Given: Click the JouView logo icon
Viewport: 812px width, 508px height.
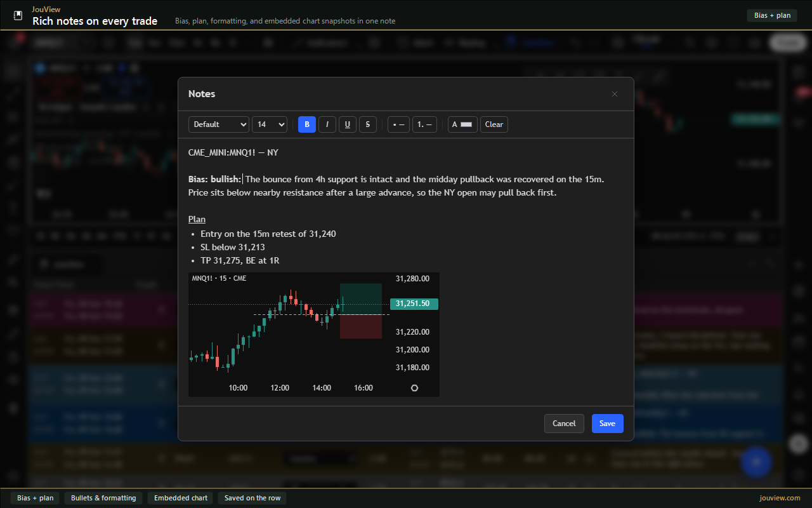Looking at the screenshot, I should (18, 15).
